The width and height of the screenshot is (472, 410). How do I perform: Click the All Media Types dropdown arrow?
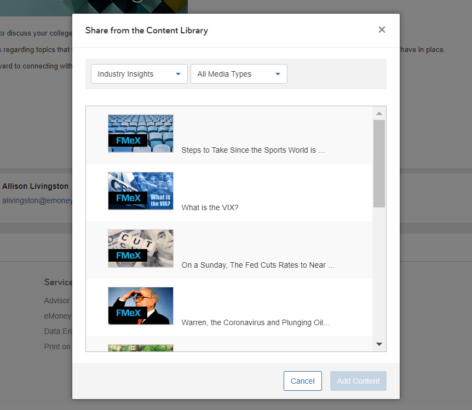[x=278, y=74]
